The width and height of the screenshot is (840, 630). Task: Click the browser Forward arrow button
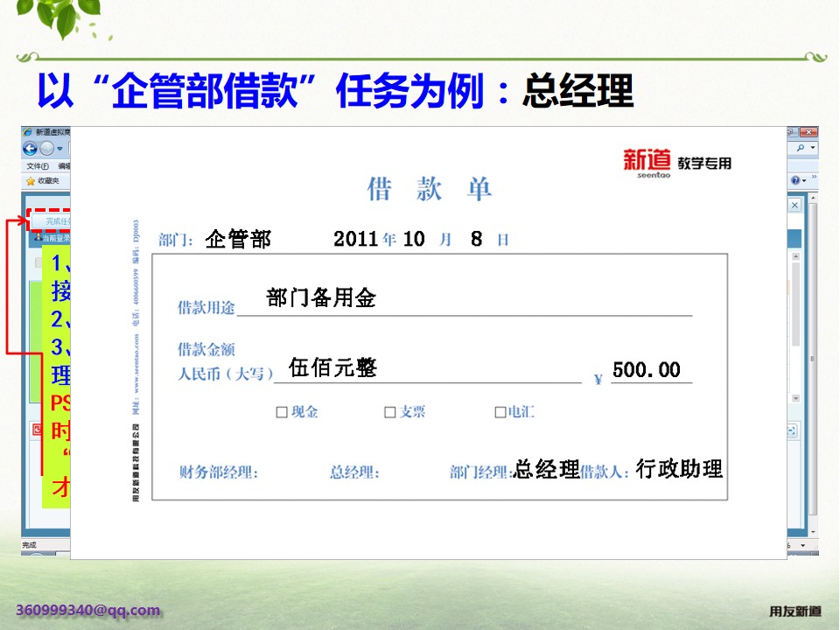46,149
